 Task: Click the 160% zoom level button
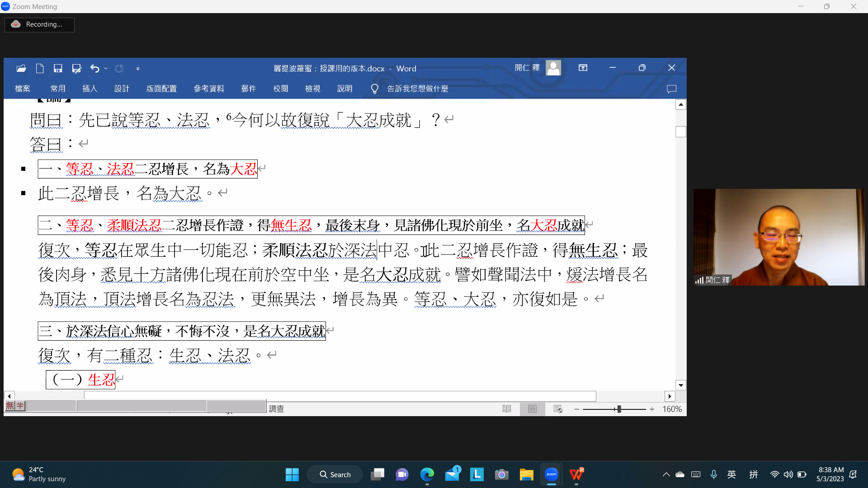tap(672, 409)
